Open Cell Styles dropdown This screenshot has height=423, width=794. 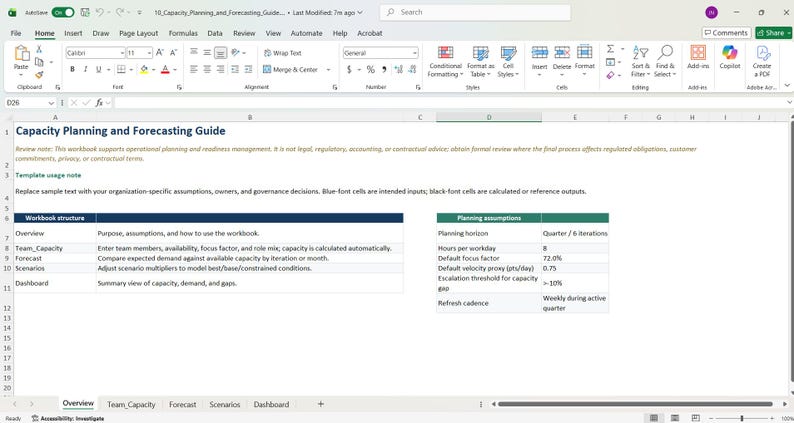pyautogui.click(x=508, y=61)
